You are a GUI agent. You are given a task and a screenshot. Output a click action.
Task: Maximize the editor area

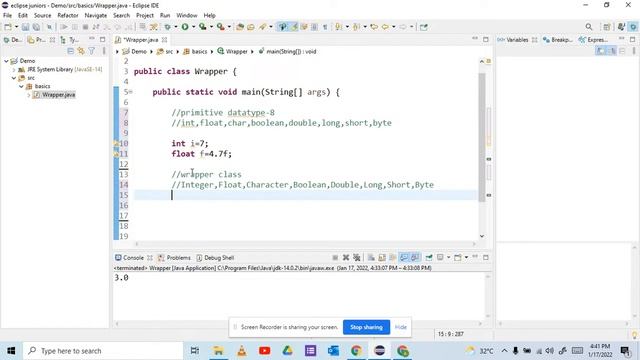(x=486, y=40)
